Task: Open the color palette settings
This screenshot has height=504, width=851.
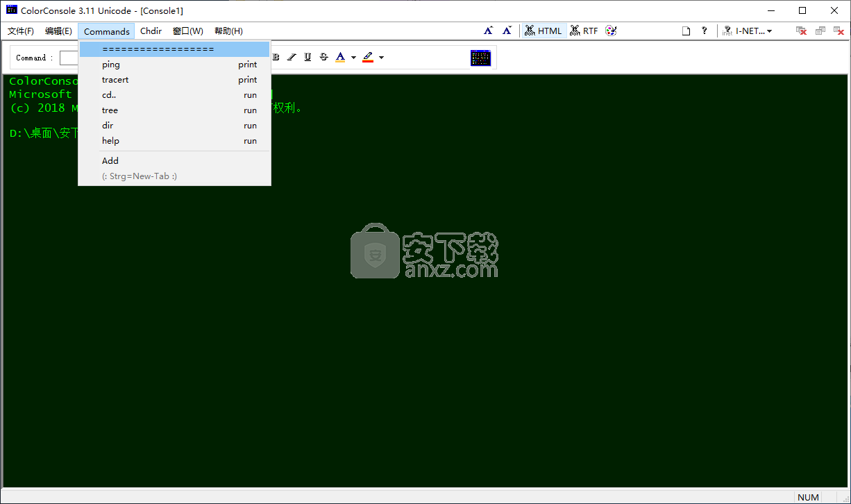Action: point(611,31)
